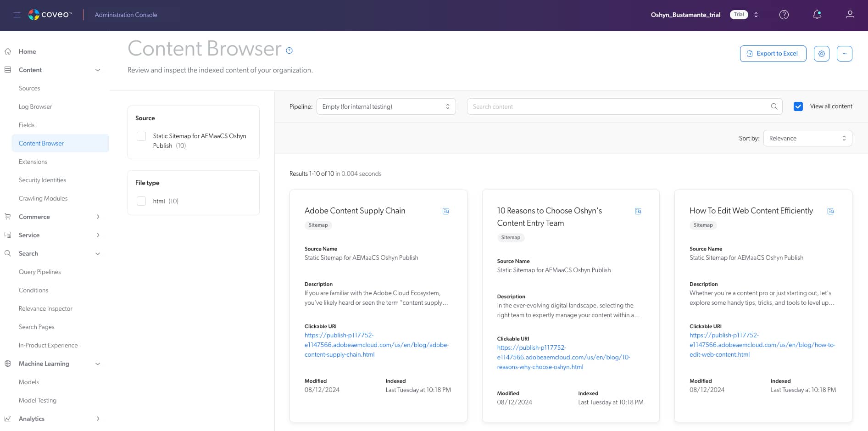Uncheck View all content
Viewport: 868px width, 431px height.
[798, 106]
